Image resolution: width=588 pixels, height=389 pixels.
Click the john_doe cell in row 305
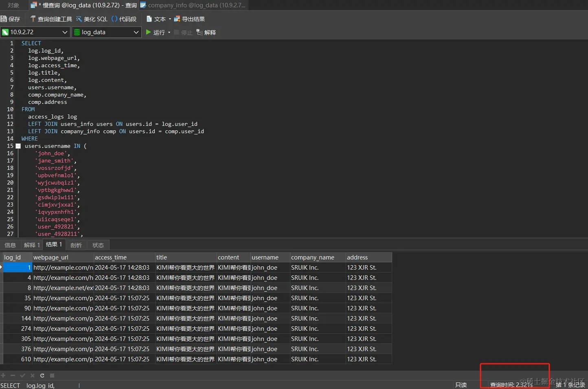270,339
